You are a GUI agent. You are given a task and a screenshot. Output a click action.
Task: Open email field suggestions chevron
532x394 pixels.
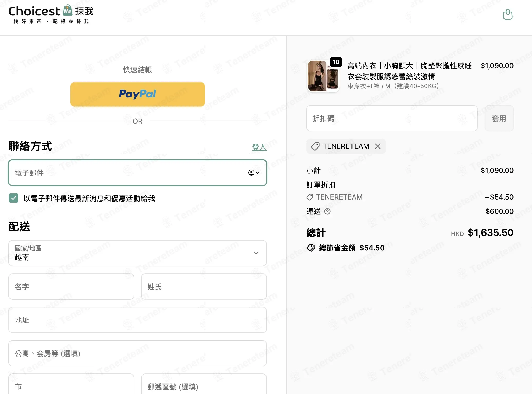(258, 173)
